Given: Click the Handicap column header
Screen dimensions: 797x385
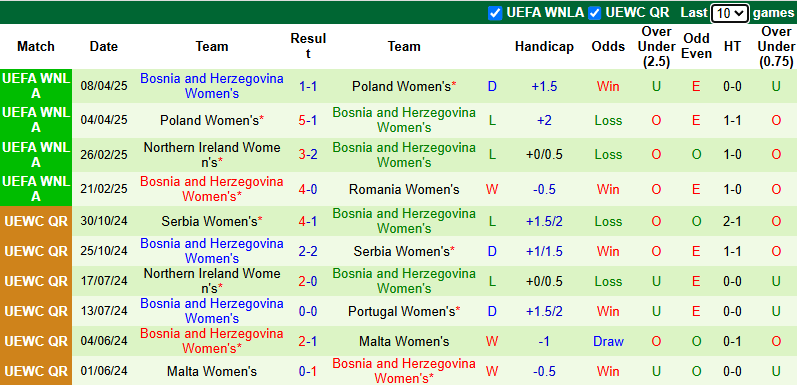Looking at the screenshot, I should point(544,46).
